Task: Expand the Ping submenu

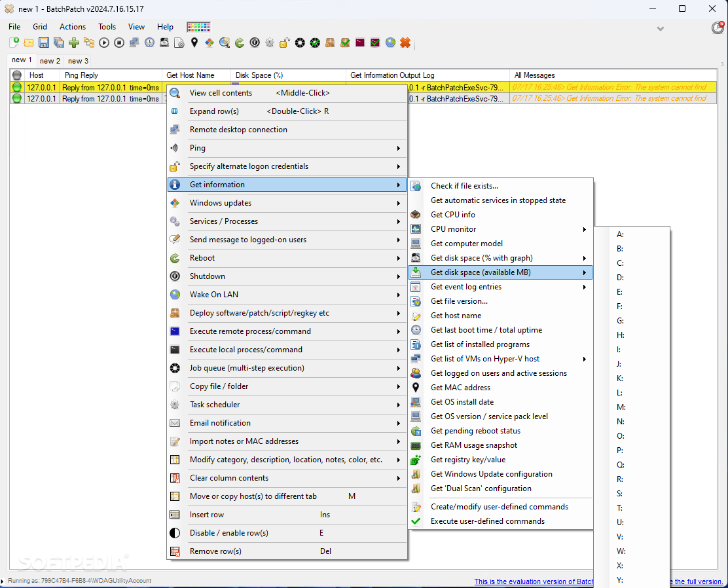Action: pos(287,148)
